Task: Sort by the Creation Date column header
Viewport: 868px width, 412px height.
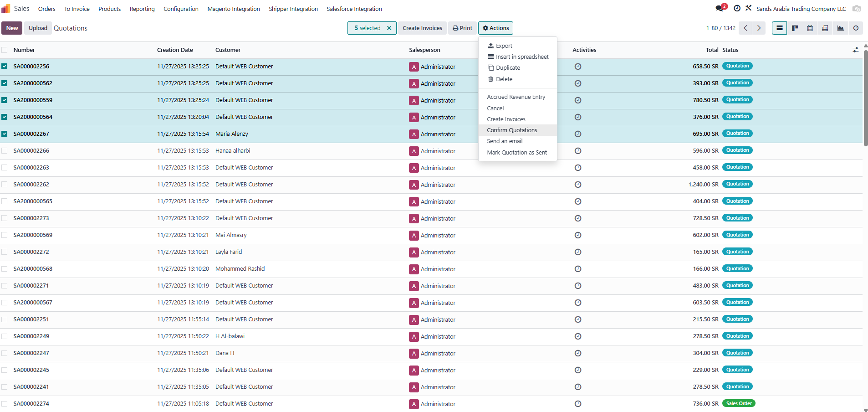Action: tap(175, 50)
